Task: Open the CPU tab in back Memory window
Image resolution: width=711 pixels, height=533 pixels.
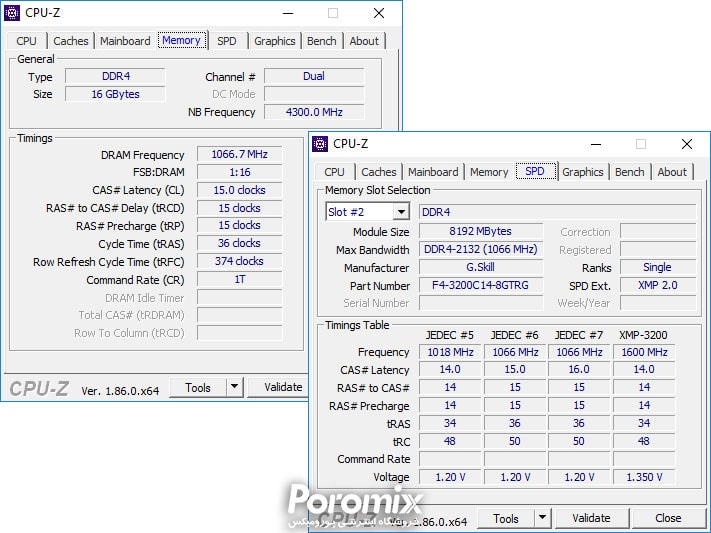Action: [x=26, y=41]
